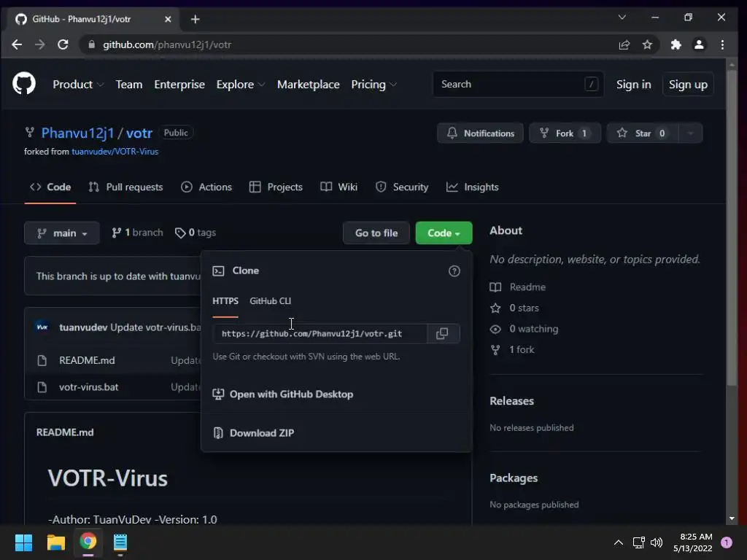Open the Windows Start menu
Image resolution: width=747 pixels, height=560 pixels.
pos(23,542)
